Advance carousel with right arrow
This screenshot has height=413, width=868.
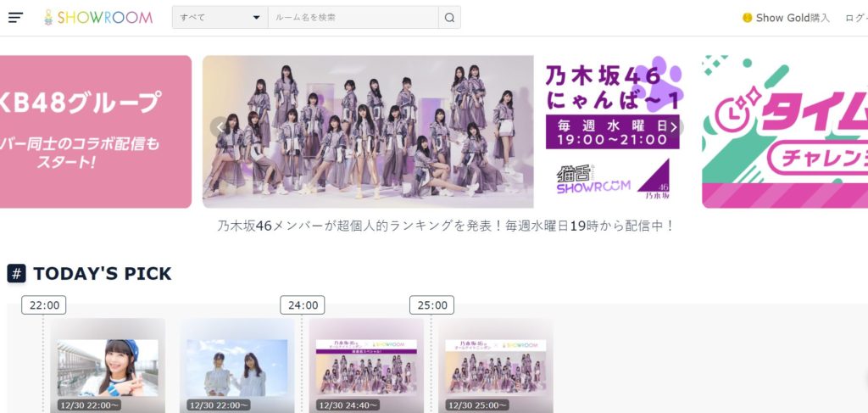point(674,127)
